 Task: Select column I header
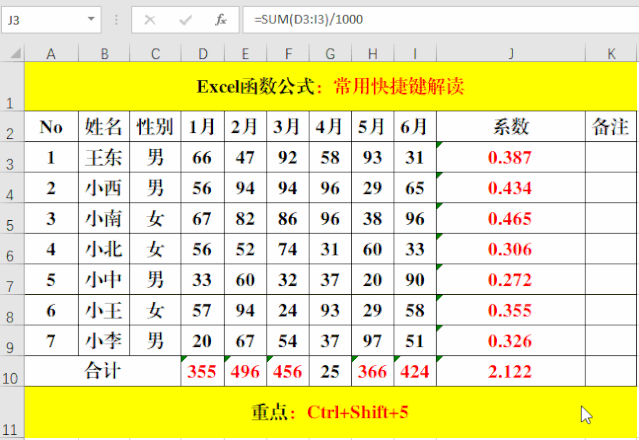click(415, 53)
